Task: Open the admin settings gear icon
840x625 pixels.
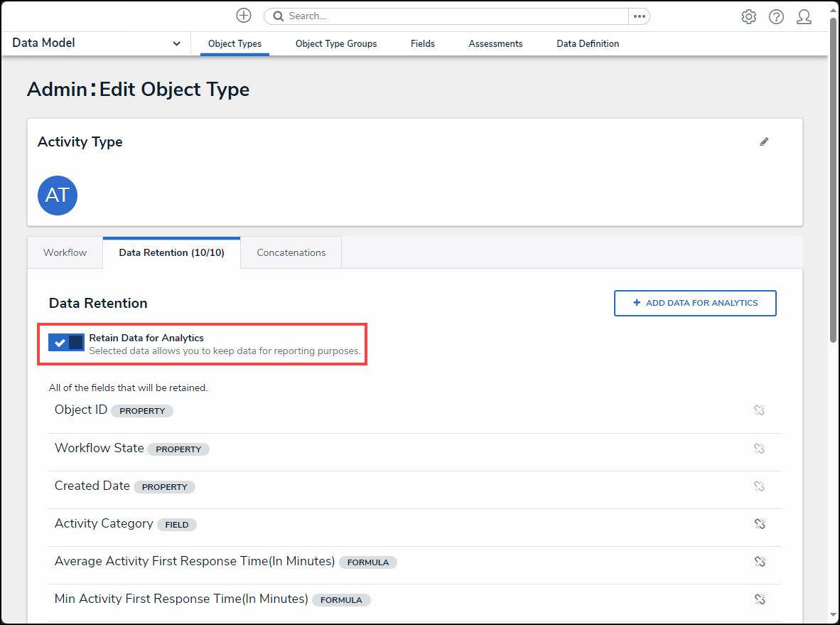Action: (x=748, y=17)
